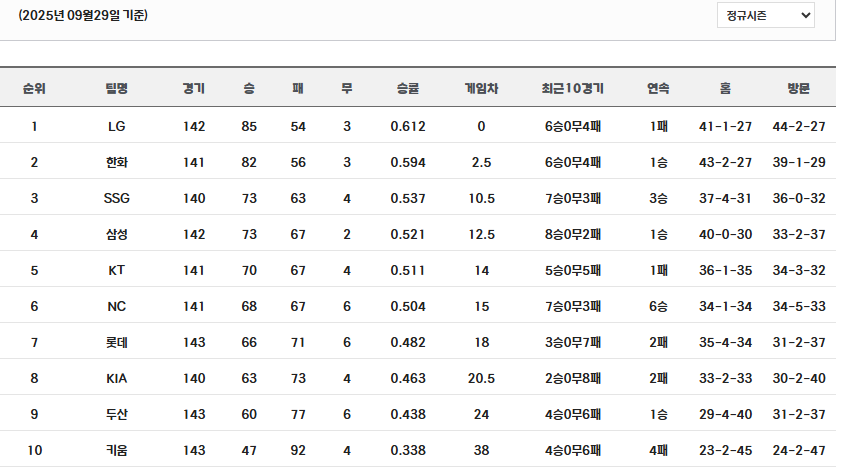
Task: Select the SSG team name
Action: pyautogui.click(x=116, y=198)
